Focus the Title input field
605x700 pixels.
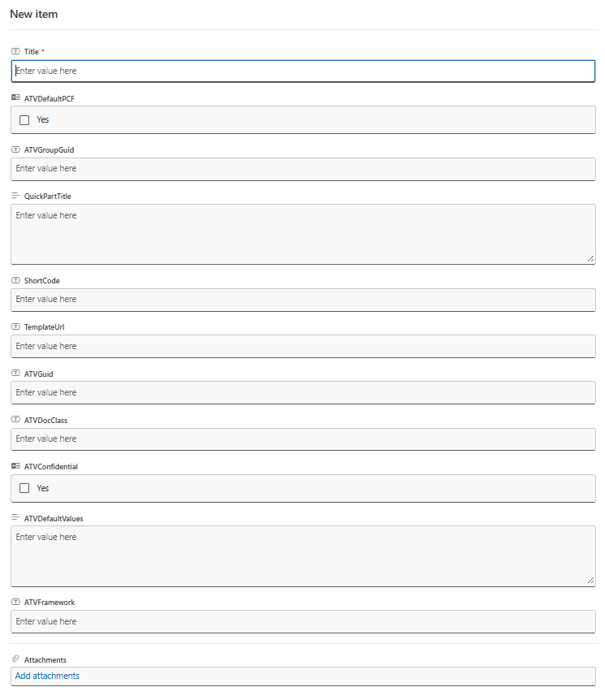click(303, 71)
